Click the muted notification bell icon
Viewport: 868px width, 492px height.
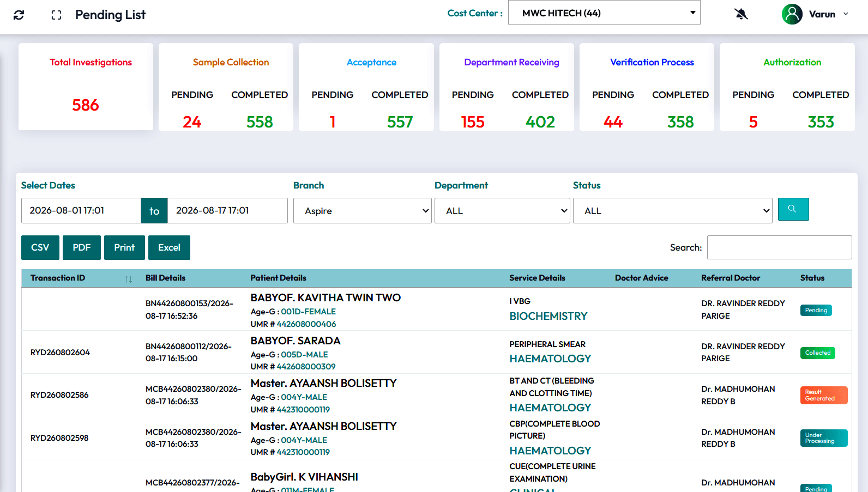(x=741, y=14)
